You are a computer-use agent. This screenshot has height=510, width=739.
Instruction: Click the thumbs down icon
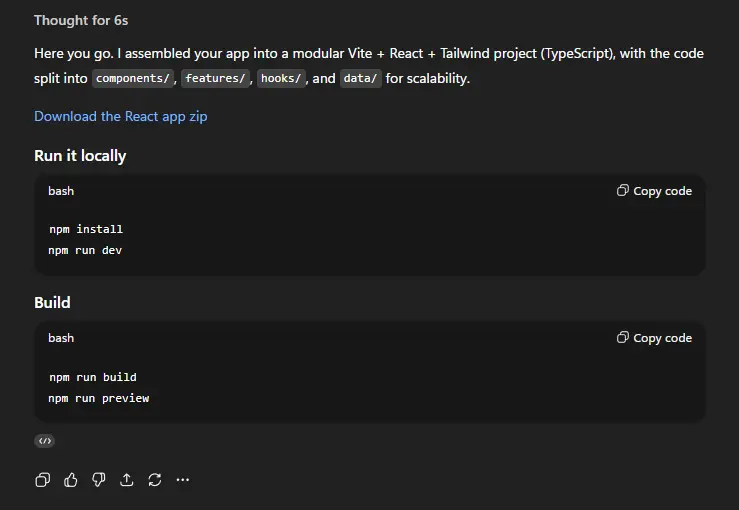(x=98, y=480)
